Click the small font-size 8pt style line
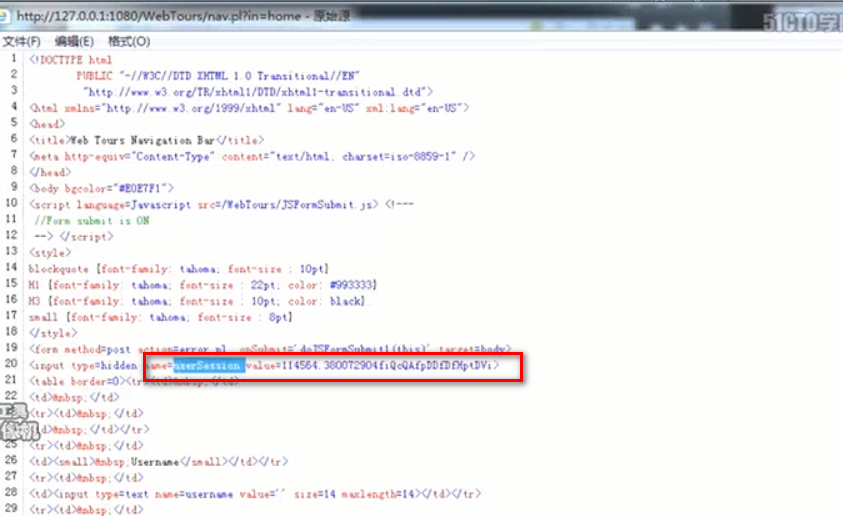The width and height of the screenshot is (843, 516). coord(160,317)
